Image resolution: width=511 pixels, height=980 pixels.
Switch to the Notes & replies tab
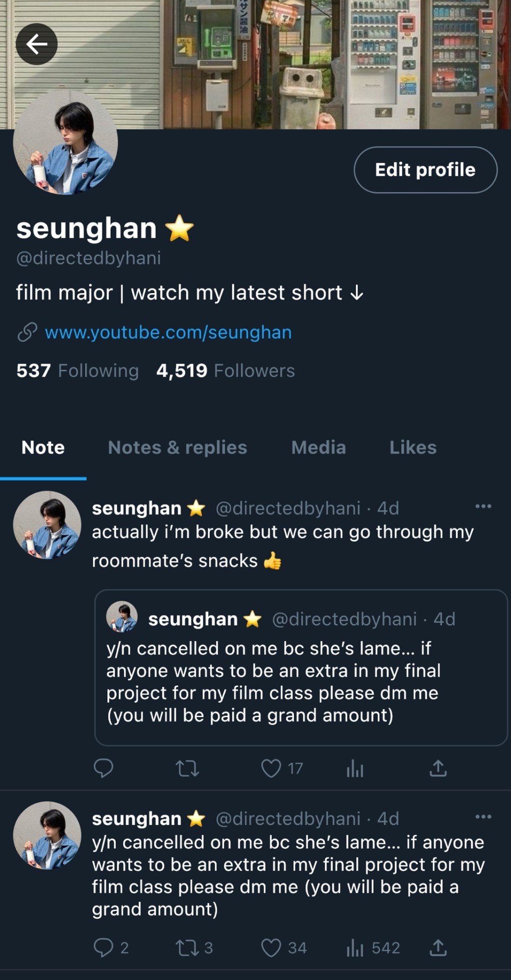click(x=178, y=448)
